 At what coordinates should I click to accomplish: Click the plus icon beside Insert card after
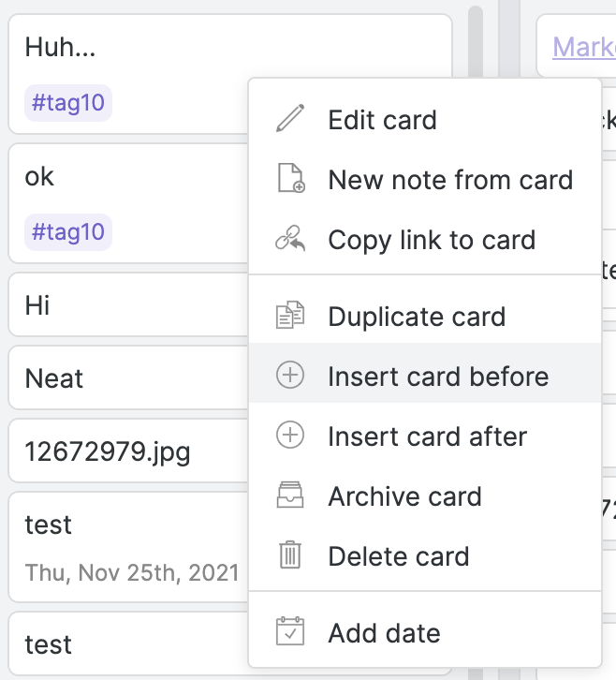click(x=290, y=435)
